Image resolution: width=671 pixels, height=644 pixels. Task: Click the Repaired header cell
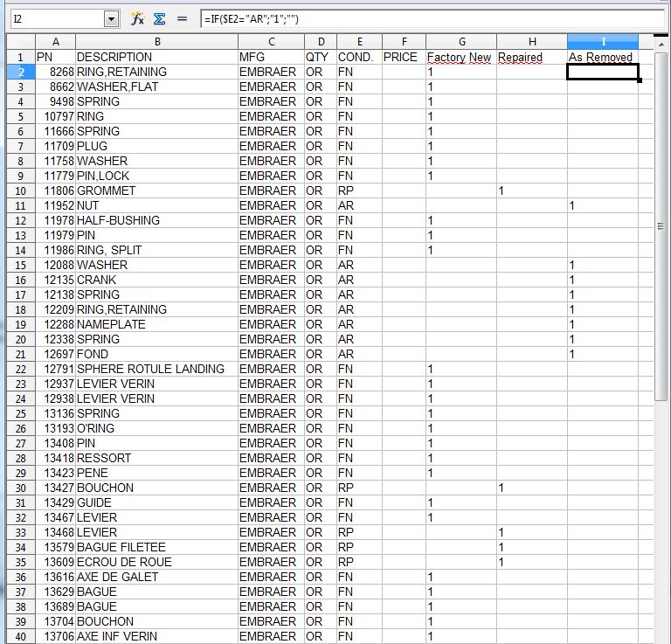coord(532,57)
